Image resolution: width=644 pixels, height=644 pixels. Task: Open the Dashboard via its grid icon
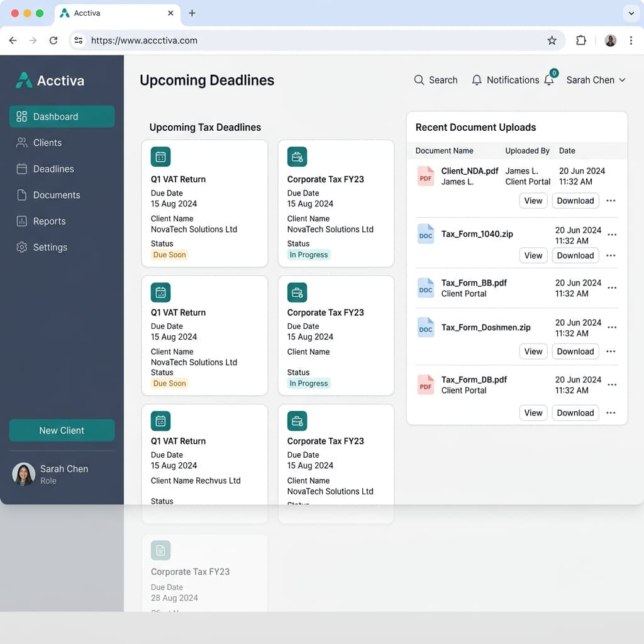point(21,116)
